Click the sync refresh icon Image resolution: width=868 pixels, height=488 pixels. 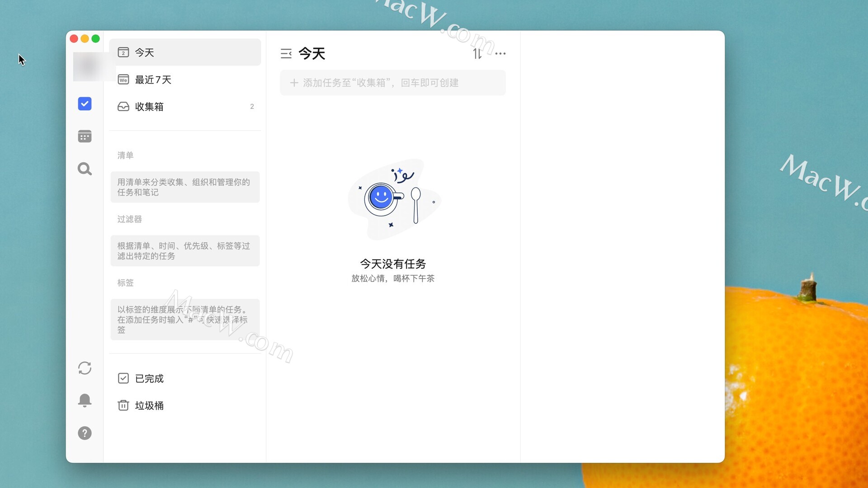(85, 368)
